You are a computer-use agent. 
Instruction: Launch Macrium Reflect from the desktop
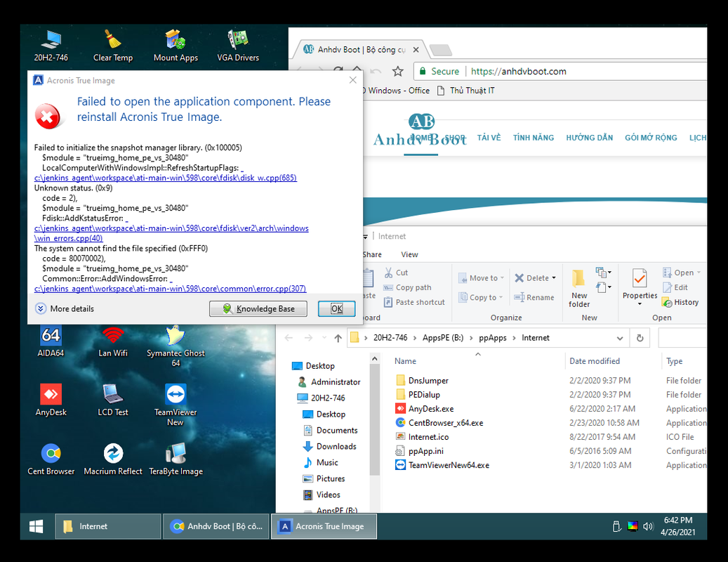[113, 459]
